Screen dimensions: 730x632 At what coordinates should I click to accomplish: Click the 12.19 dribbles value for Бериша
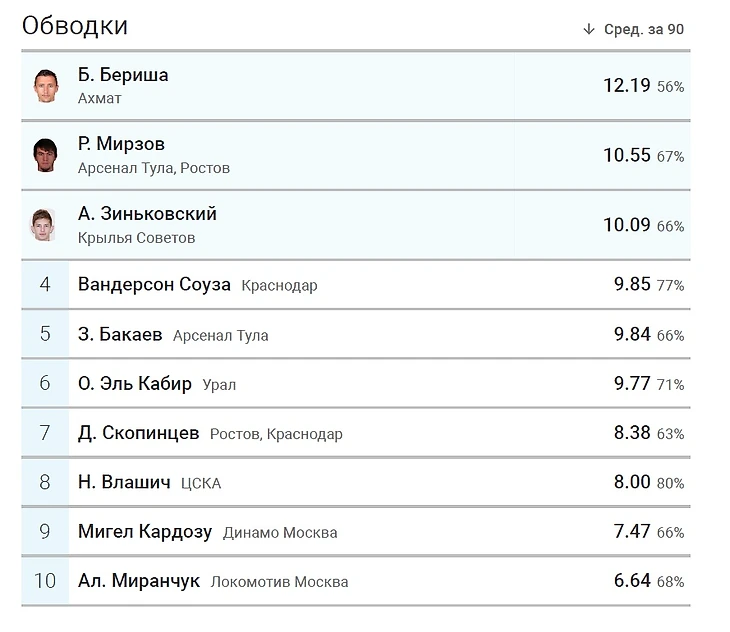pyautogui.click(x=627, y=86)
